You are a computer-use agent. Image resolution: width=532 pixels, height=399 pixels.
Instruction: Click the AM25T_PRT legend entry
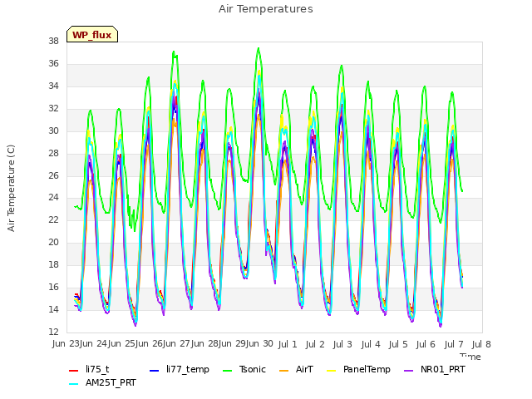(x=102, y=382)
